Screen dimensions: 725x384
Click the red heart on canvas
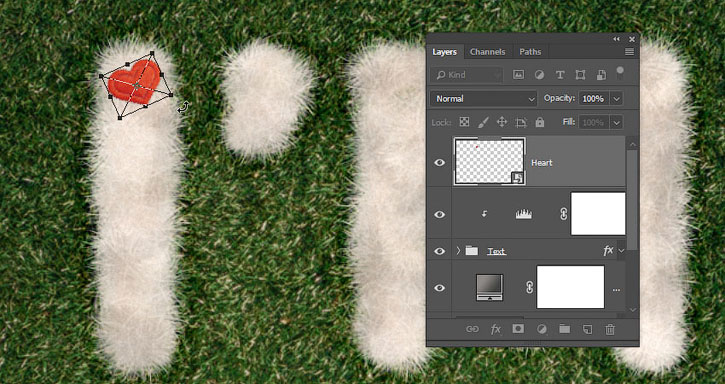(134, 82)
